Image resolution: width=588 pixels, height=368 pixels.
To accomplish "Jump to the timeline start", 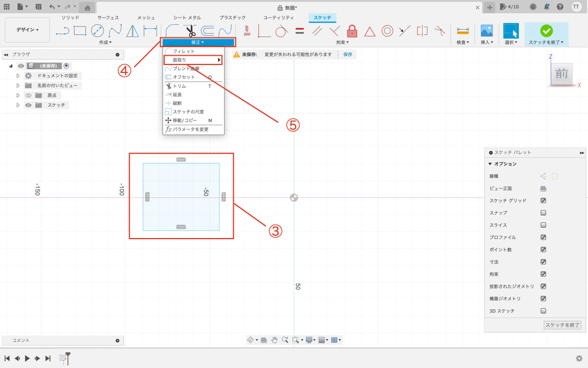I will 7,359.
